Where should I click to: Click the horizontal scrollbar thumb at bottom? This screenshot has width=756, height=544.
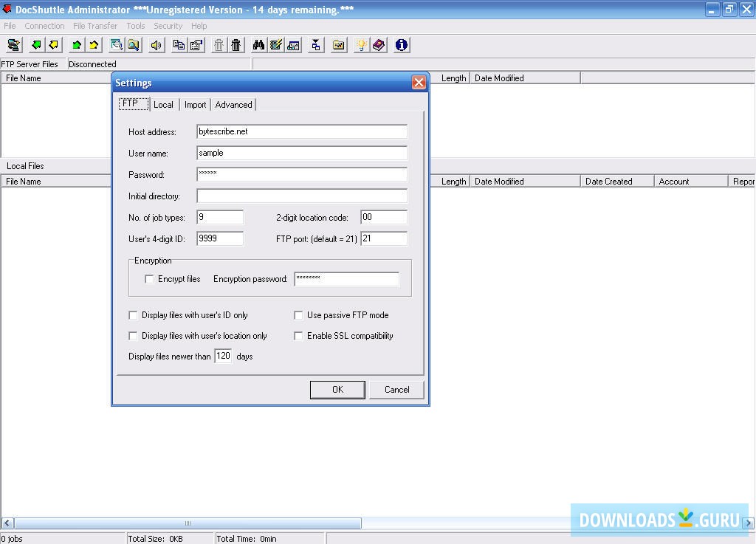[188, 523]
